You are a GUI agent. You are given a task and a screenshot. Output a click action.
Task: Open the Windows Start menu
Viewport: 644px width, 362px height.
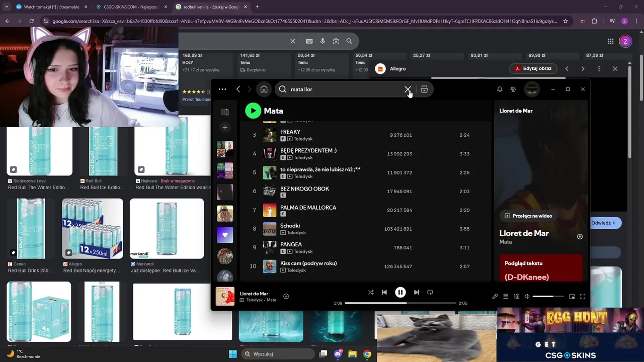point(233,354)
